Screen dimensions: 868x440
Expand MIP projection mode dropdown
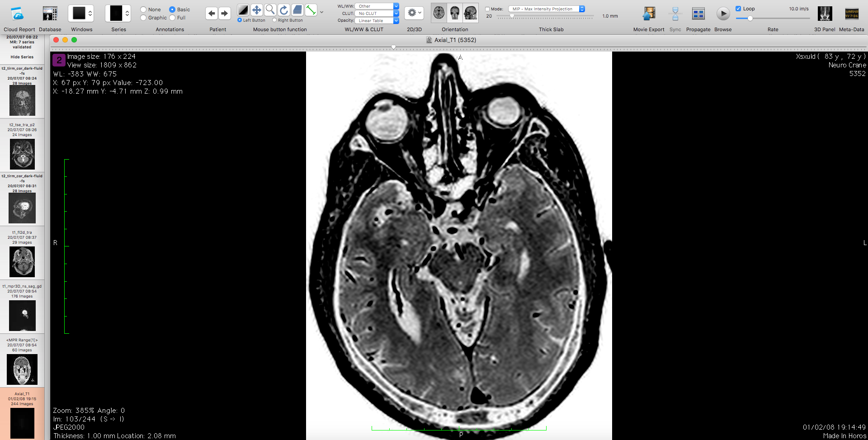[x=546, y=9]
